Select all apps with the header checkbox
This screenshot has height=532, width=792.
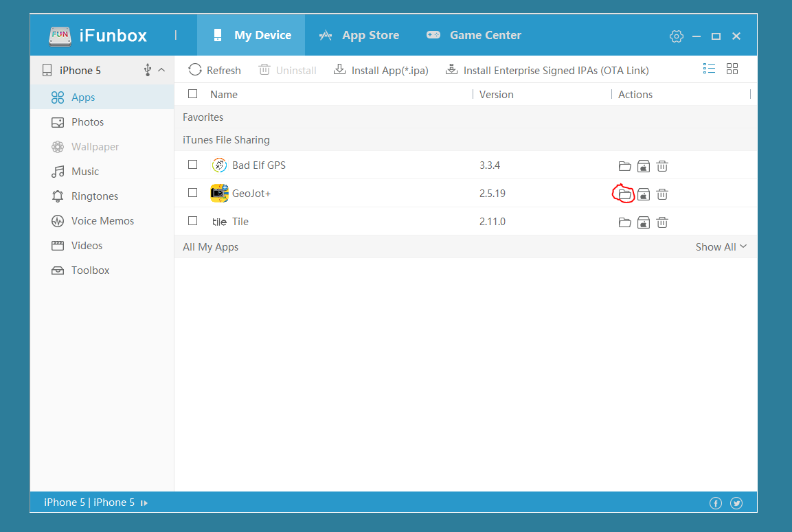pos(192,94)
